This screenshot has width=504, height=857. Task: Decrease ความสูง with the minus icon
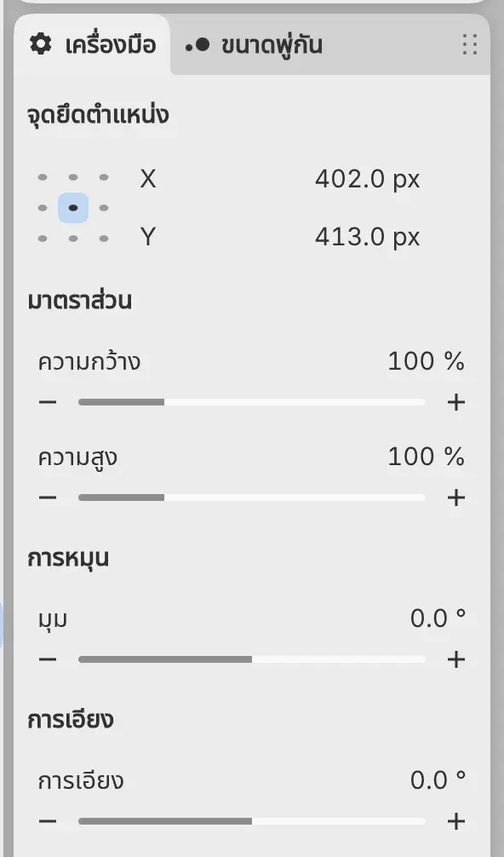pos(48,498)
